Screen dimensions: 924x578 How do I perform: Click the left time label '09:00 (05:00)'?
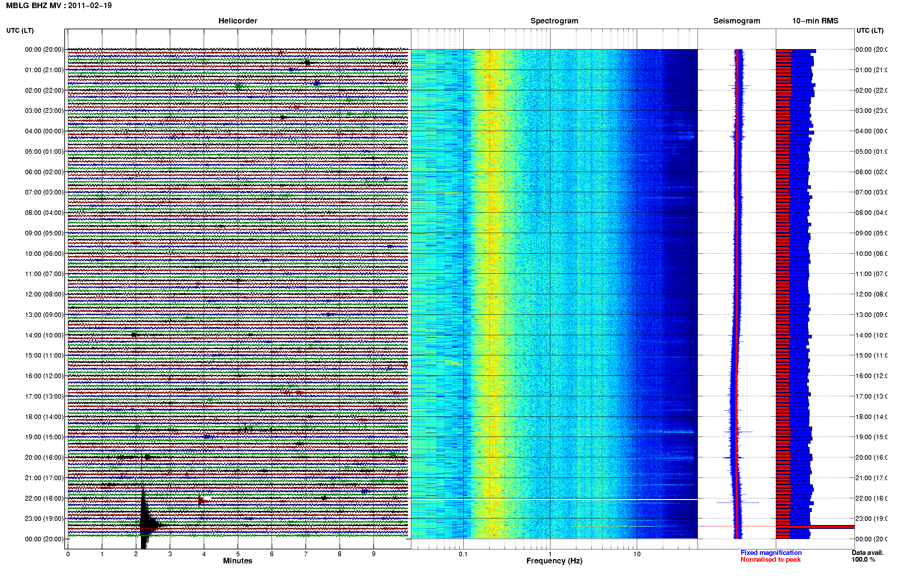click(x=44, y=233)
